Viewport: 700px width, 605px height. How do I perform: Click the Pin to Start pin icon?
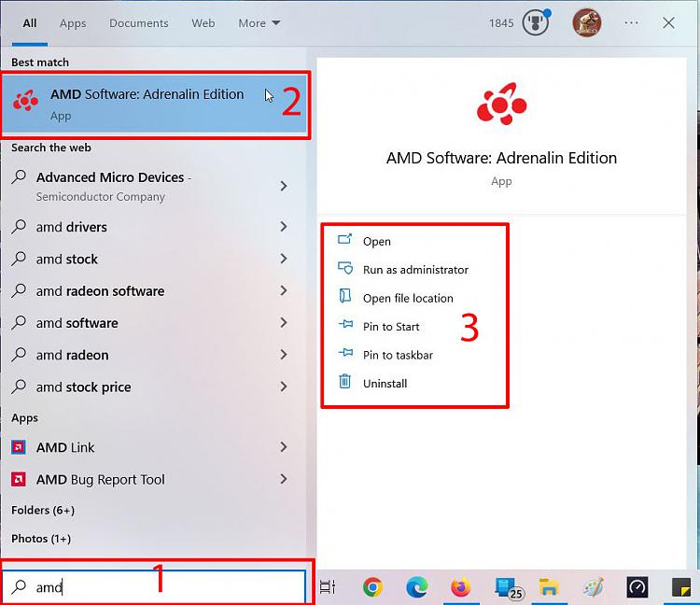coord(345,326)
